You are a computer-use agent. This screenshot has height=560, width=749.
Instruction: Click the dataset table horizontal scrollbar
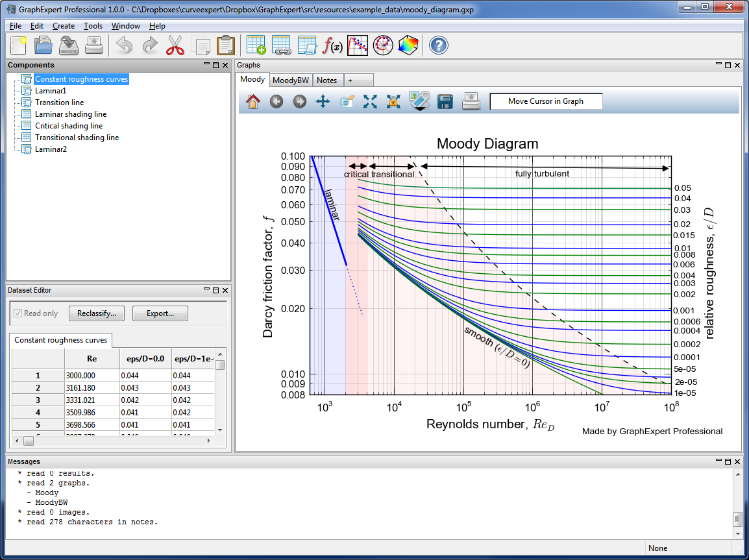tap(117, 441)
